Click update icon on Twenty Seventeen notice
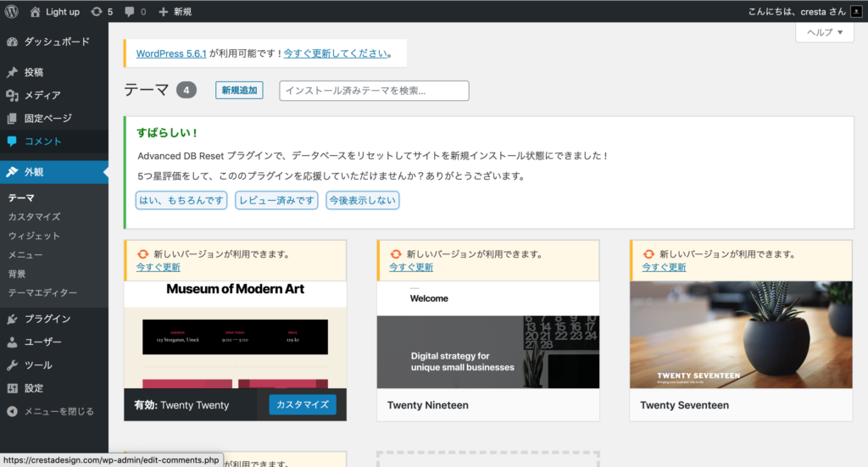 648,254
